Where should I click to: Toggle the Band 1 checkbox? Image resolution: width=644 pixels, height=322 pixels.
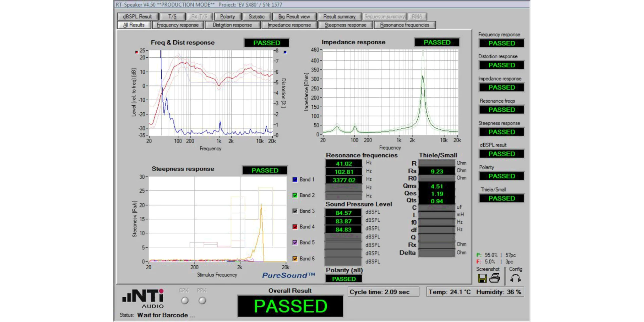tap(295, 179)
